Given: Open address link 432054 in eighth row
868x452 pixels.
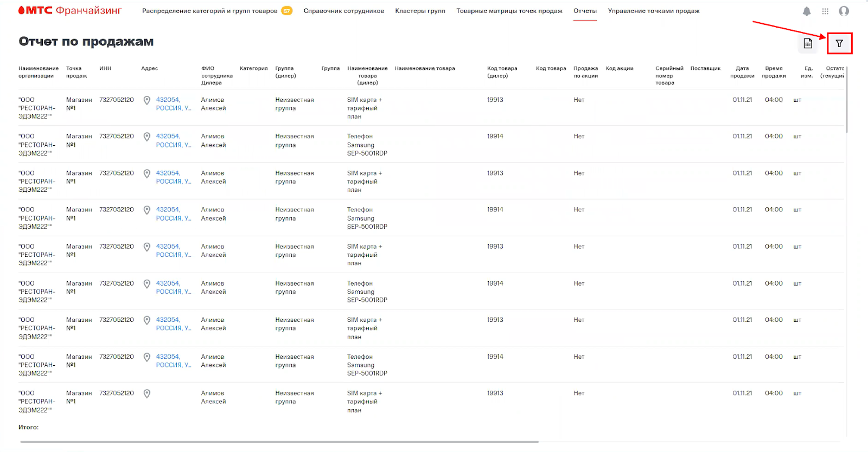Looking at the screenshot, I should pyautogui.click(x=174, y=360).
